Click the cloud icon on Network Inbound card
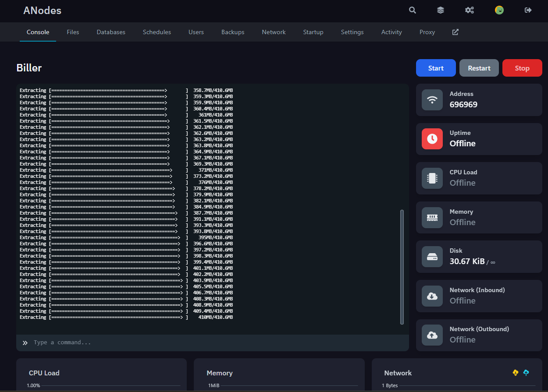The width and height of the screenshot is (548, 392). click(432, 296)
